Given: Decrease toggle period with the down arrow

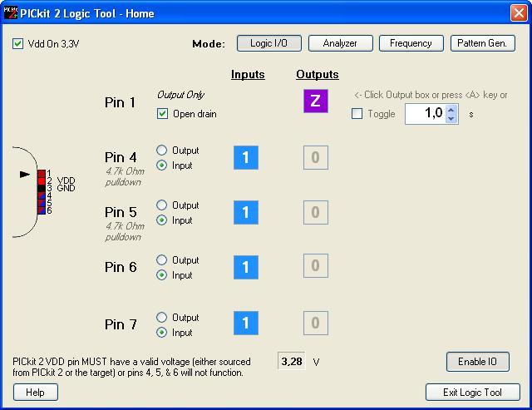Looking at the screenshot, I should pyautogui.click(x=451, y=118).
